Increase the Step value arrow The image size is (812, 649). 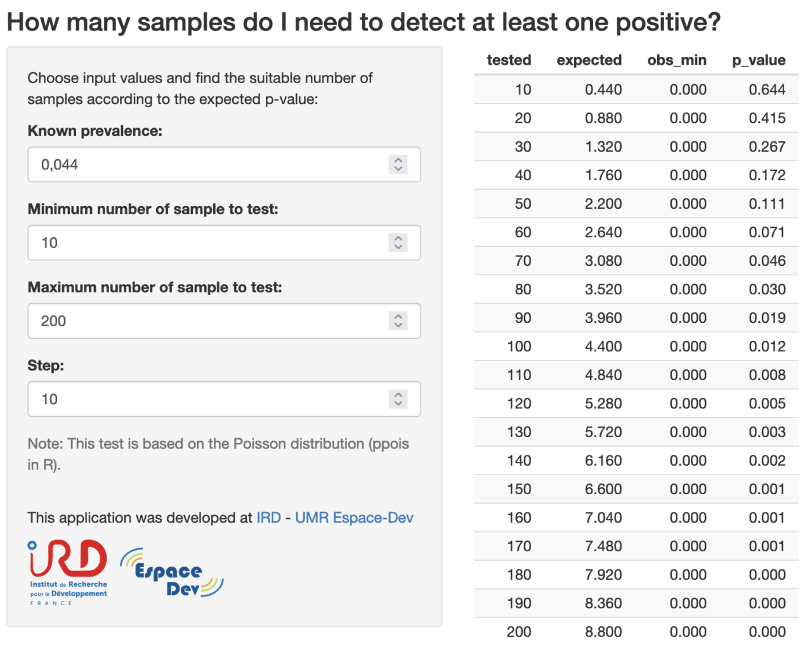[398, 395]
